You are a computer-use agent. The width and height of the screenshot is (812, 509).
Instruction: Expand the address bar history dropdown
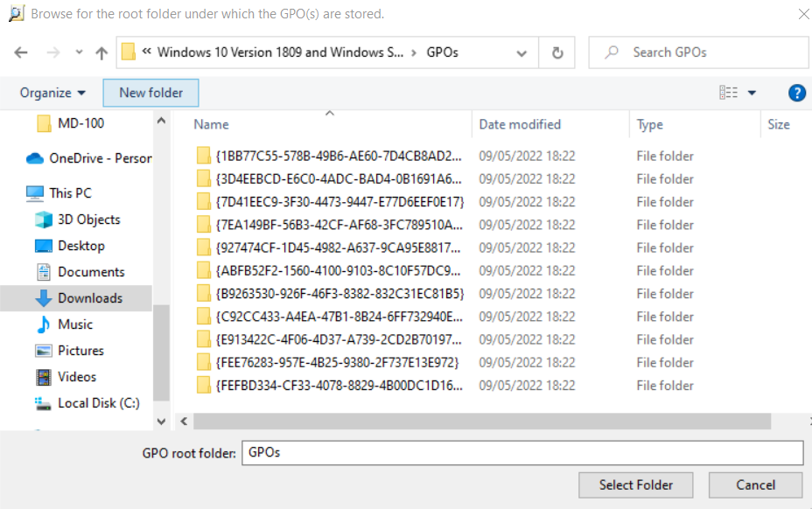521,52
